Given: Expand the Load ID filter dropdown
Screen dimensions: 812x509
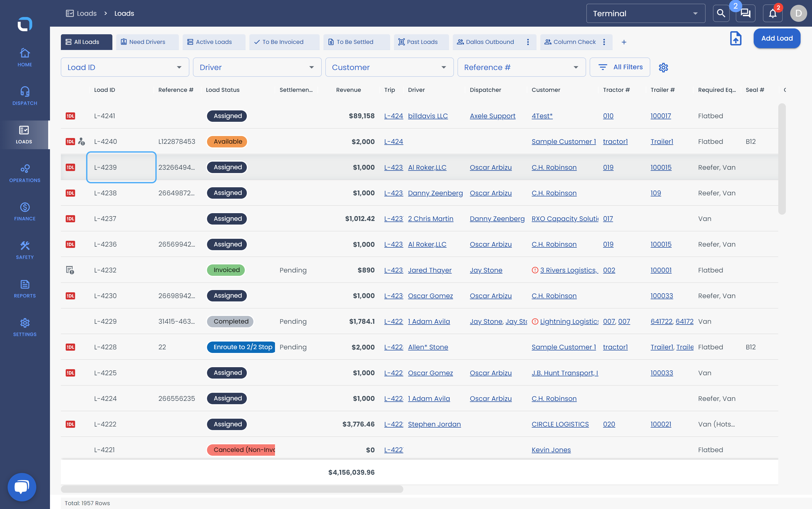Looking at the screenshot, I should [125, 67].
